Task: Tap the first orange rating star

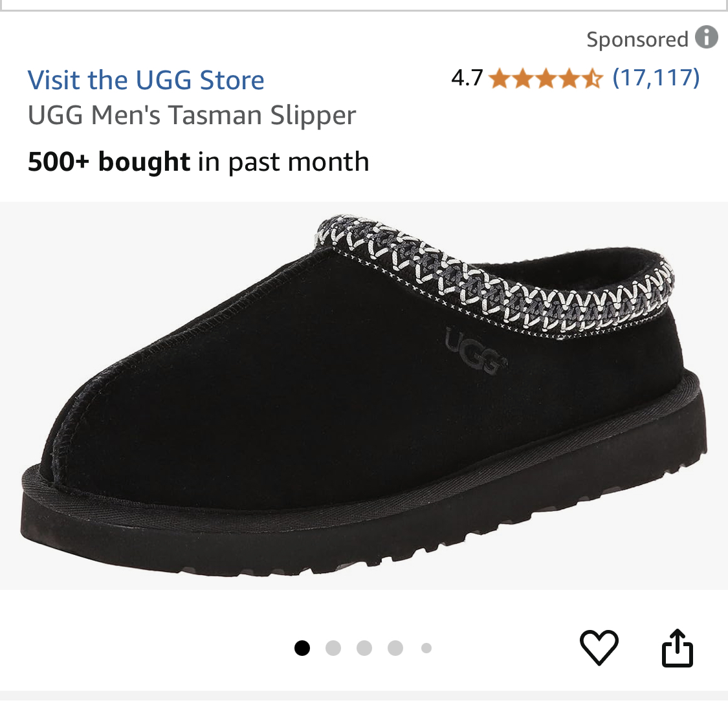Action: [500, 78]
